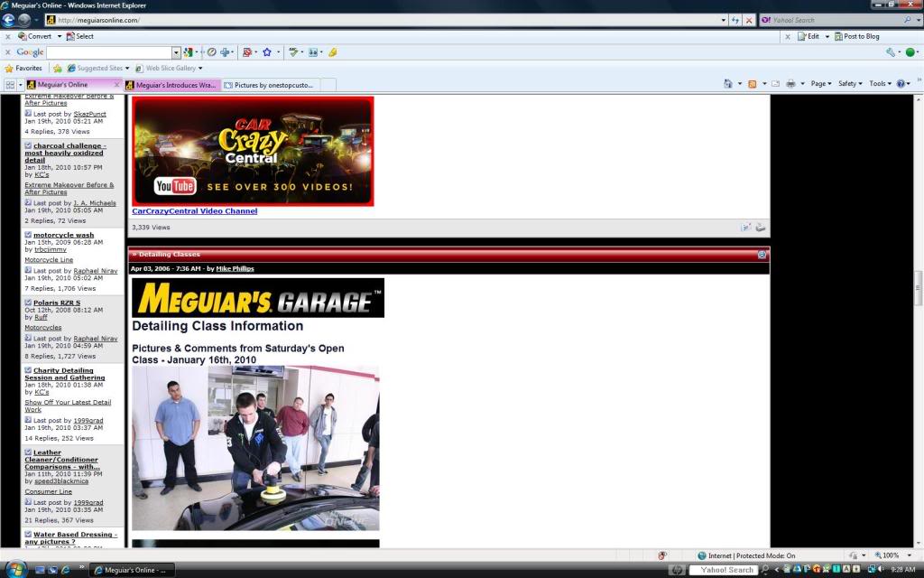924x578 pixels.
Task: Click the browser Forward arrow button
Action: click(x=24, y=20)
